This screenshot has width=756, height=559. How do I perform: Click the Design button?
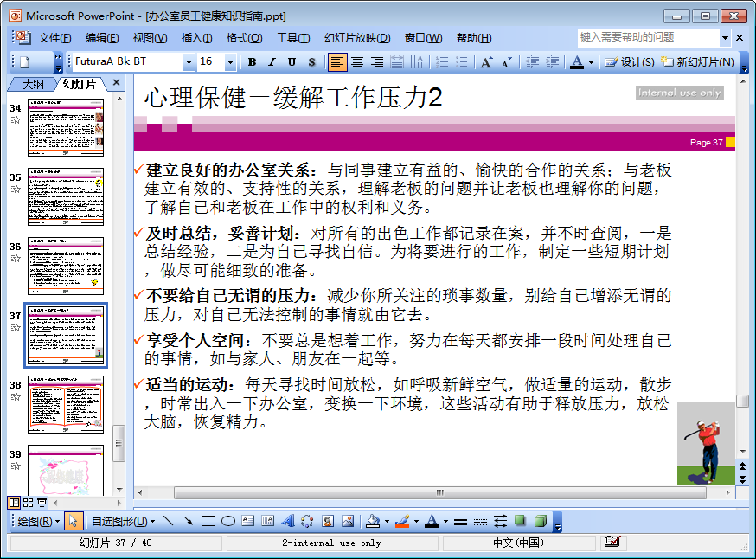(630, 61)
